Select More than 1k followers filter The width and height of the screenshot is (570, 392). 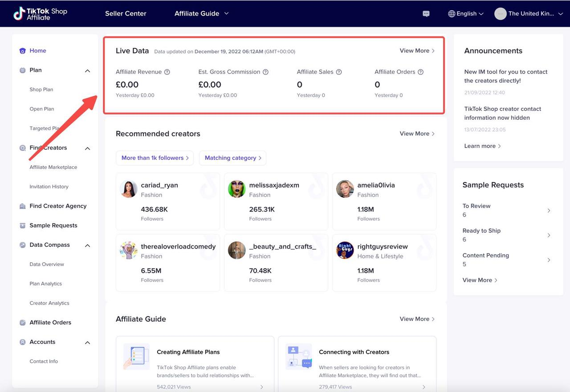click(x=155, y=158)
